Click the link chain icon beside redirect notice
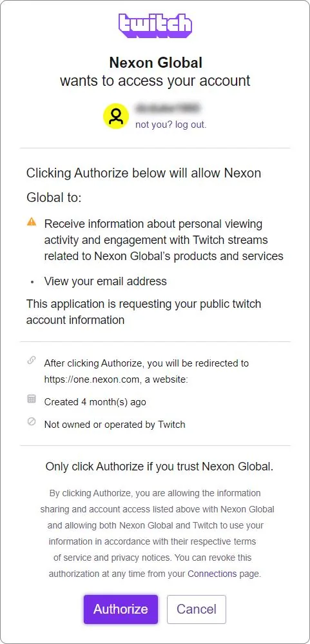Viewport: 310px width, 644px height. pyautogui.click(x=32, y=360)
